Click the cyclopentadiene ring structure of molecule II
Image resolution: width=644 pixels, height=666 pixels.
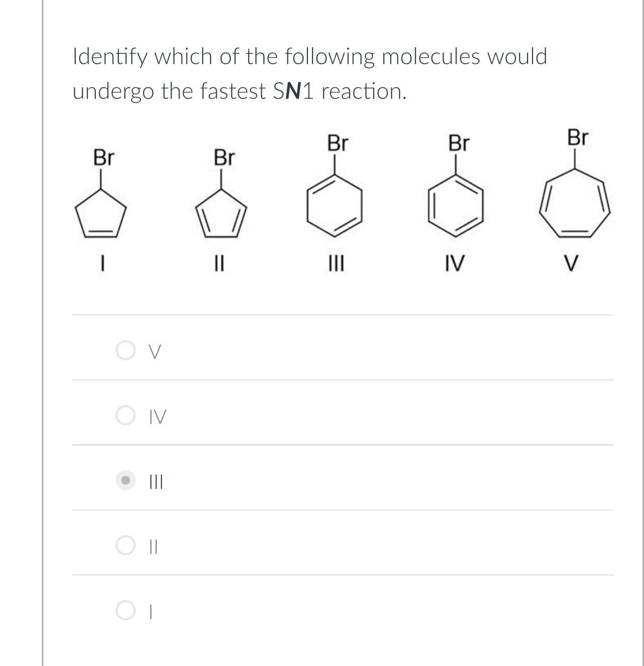click(x=222, y=216)
